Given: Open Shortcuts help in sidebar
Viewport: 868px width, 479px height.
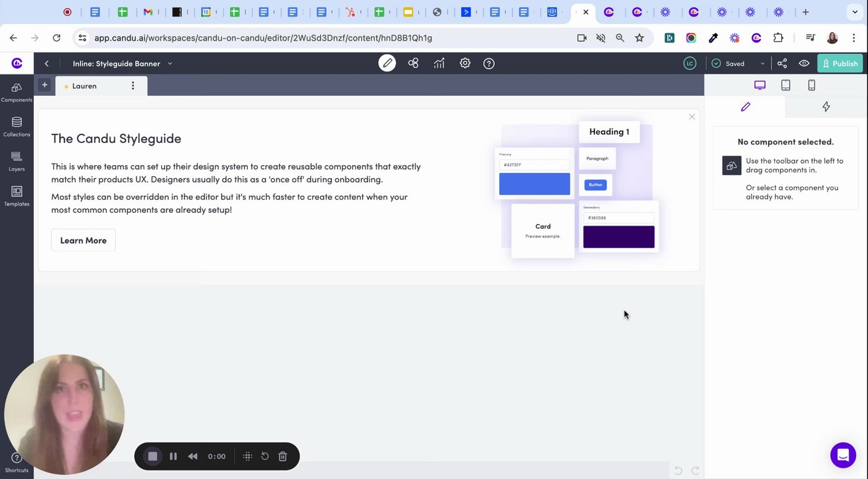Looking at the screenshot, I should 17,462.
